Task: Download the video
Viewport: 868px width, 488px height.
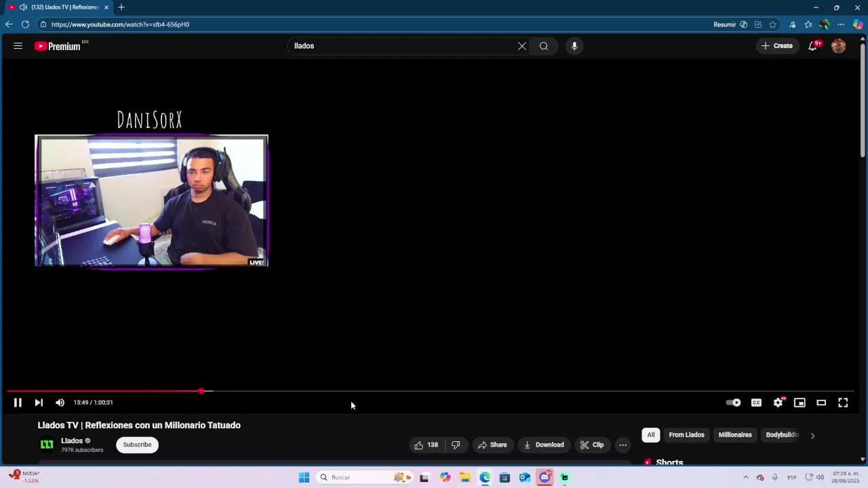Action: (x=543, y=445)
